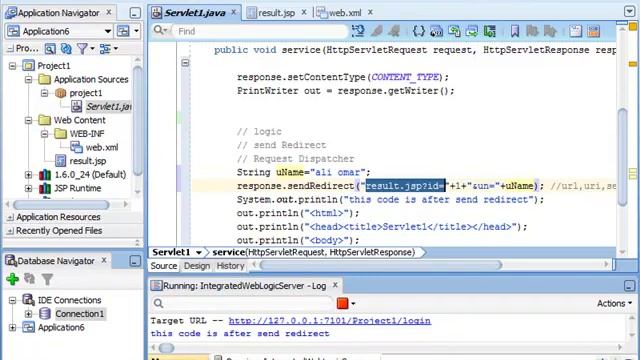The image size is (640, 360).
Task: Expand the Application Resources section
Action: tap(10, 218)
